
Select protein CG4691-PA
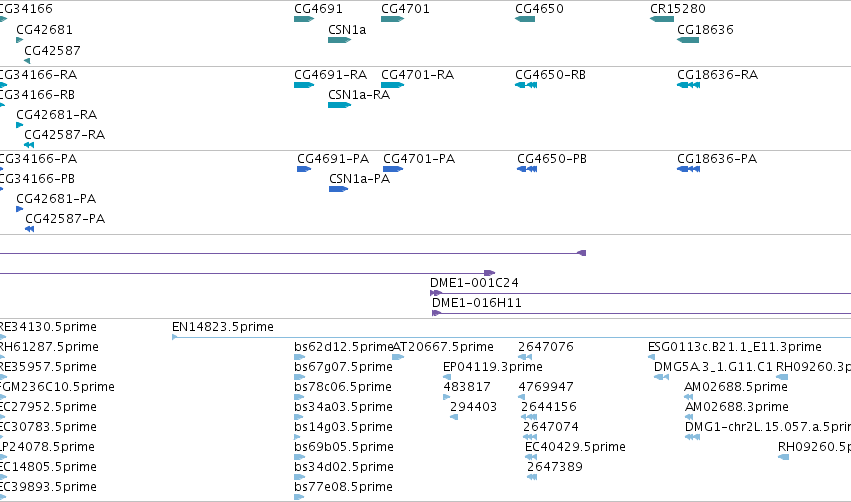coord(333,158)
